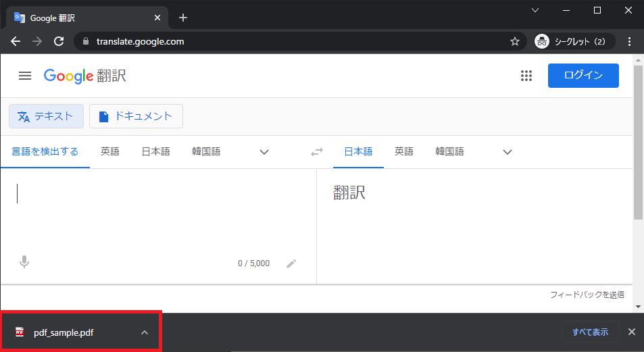The height and width of the screenshot is (352, 644).
Task: Click the browser forward arrow
Action: click(37, 41)
